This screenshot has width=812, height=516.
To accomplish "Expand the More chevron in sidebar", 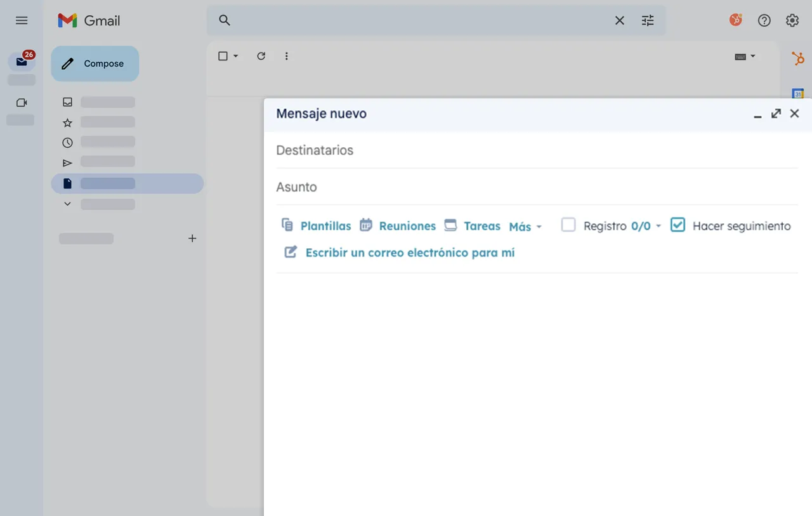I will click(67, 204).
